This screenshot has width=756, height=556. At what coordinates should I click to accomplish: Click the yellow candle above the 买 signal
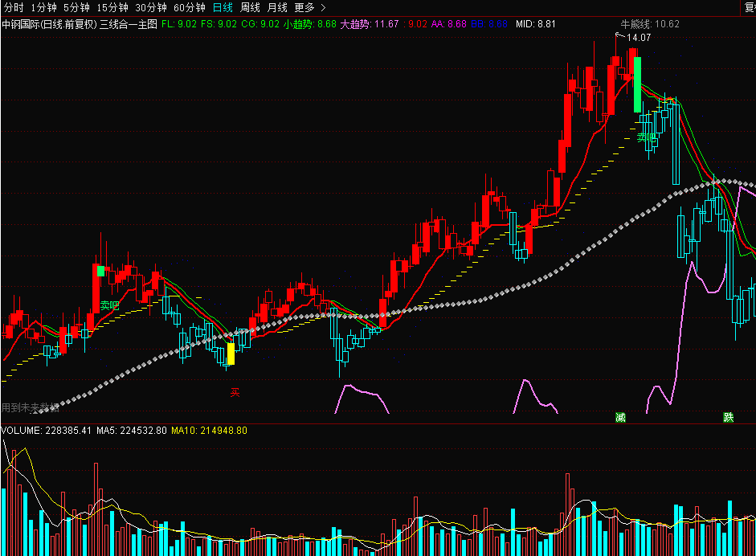pos(231,354)
